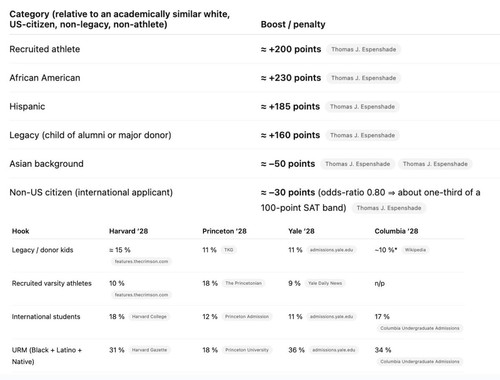Click the Espenshade source chip for African American
Viewport: 500px width, 380px height.
(x=364, y=78)
